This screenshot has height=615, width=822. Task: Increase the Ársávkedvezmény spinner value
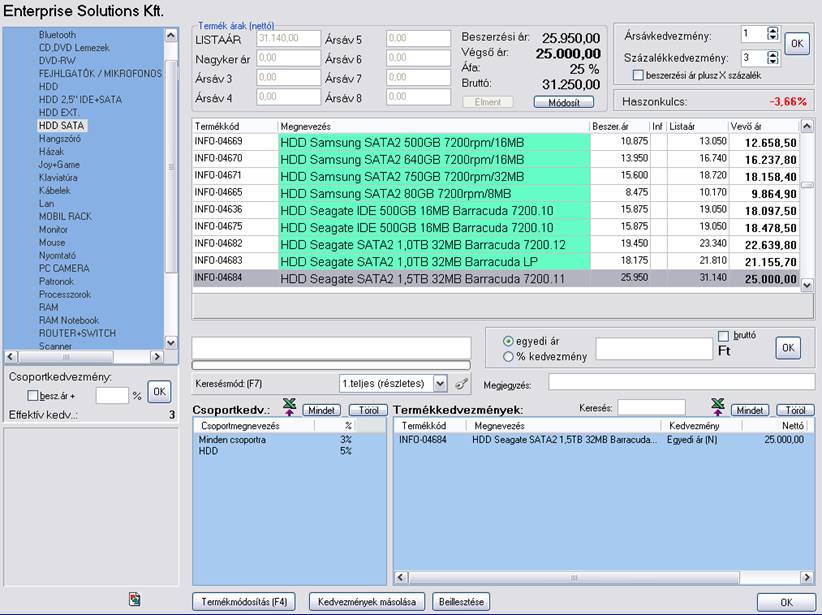point(773,31)
